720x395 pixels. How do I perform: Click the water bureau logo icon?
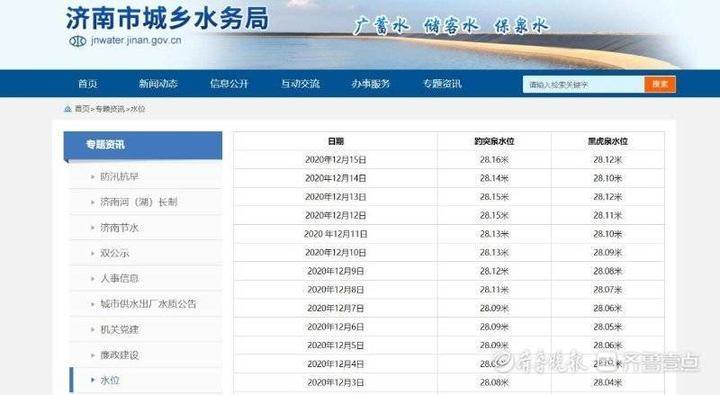point(77,41)
